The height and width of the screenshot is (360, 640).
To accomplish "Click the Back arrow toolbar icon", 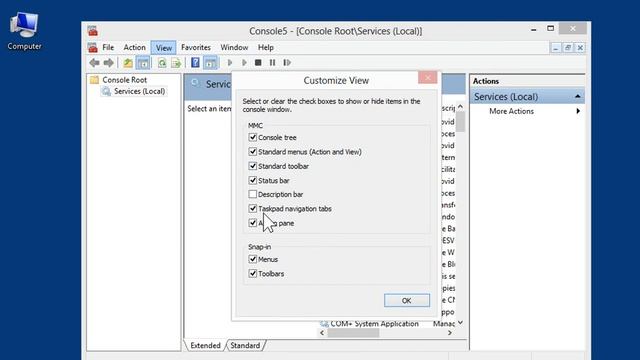I will click(x=94, y=62).
